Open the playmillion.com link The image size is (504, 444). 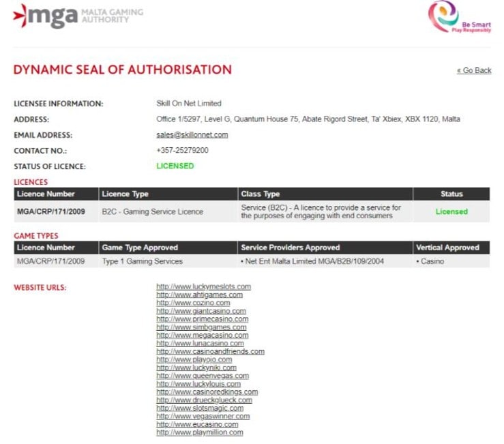pyautogui.click(x=200, y=432)
